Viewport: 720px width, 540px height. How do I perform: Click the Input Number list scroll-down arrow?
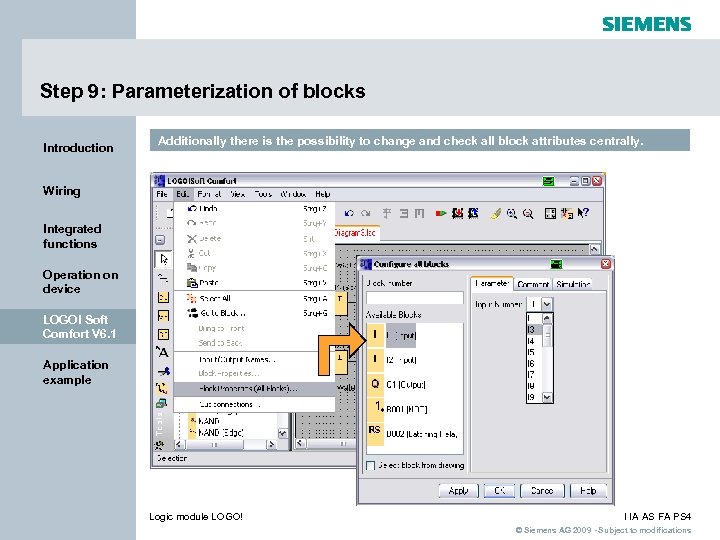point(547,397)
